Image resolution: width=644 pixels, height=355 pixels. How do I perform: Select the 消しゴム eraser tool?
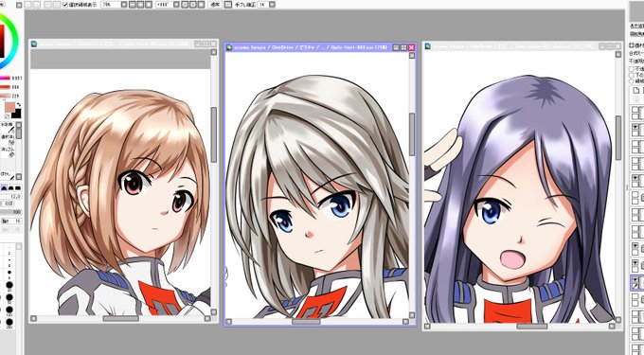point(8,151)
